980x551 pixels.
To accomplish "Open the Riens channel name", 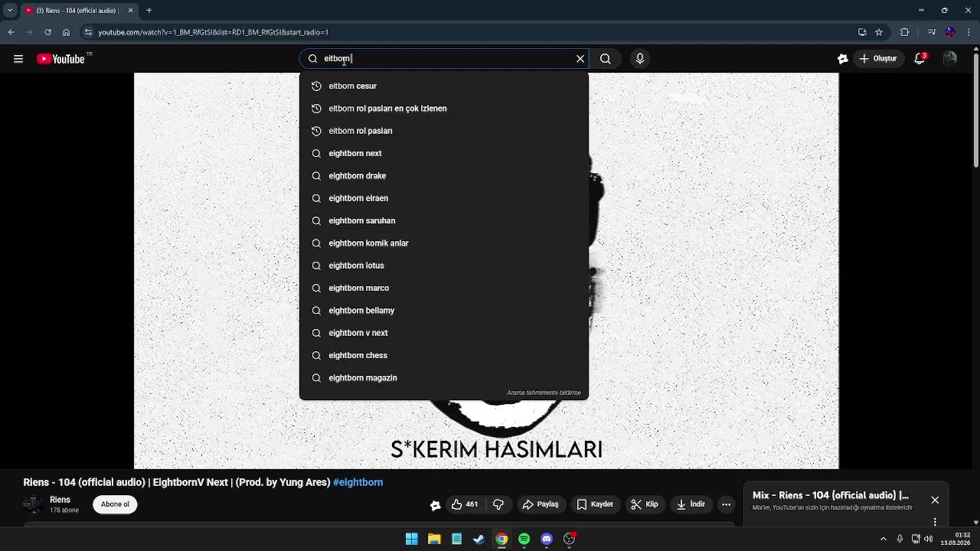I will tap(60, 500).
